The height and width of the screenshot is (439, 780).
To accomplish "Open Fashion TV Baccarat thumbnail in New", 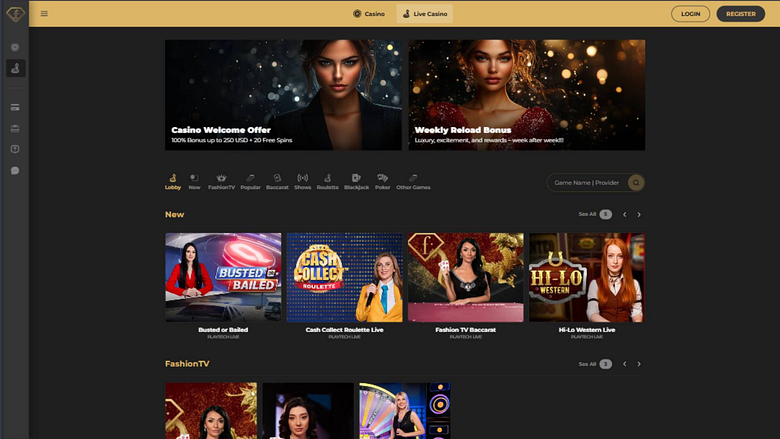I will point(466,277).
